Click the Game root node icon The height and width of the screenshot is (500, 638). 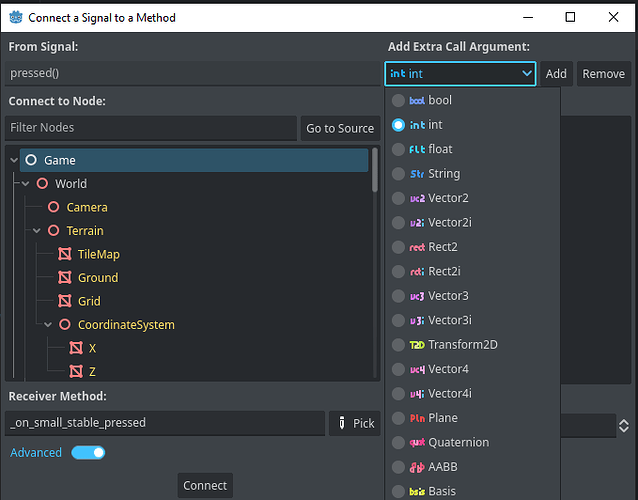(x=31, y=160)
